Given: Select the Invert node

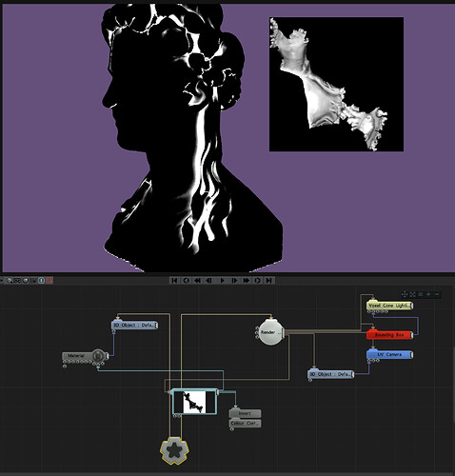Looking at the screenshot, I should pyautogui.click(x=245, y=413).
